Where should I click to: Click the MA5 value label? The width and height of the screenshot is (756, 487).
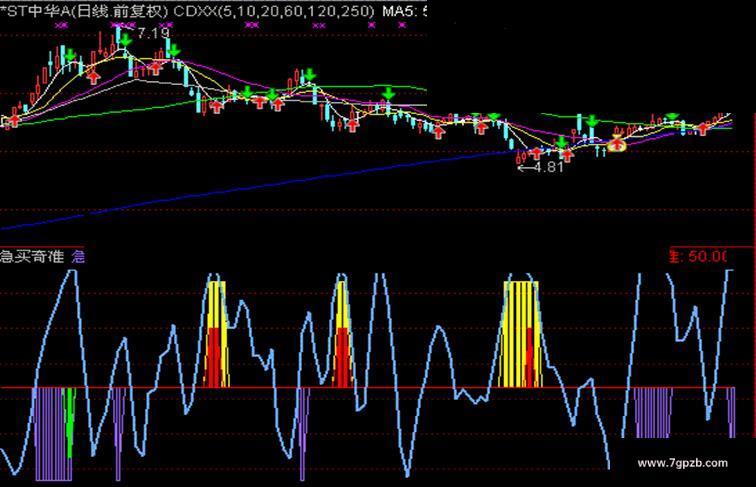click(404, 11)
